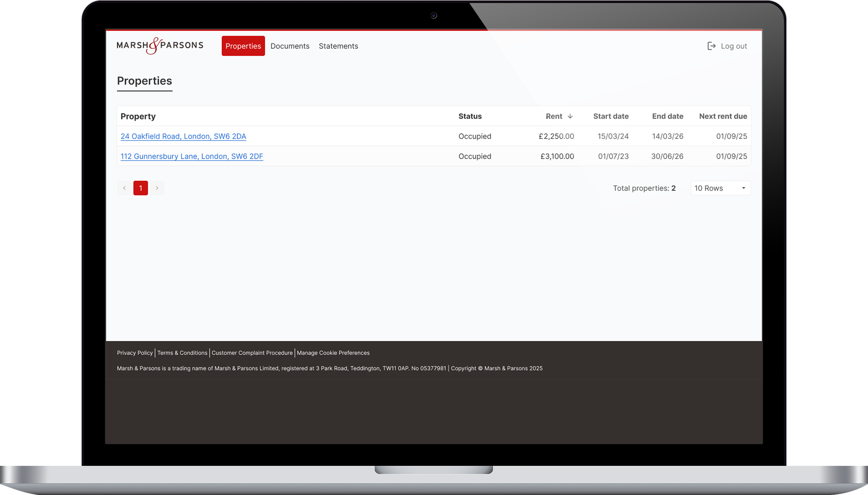Click the Log out text
Viewport: 868px width, 495px height.
[x=734, y=46]
